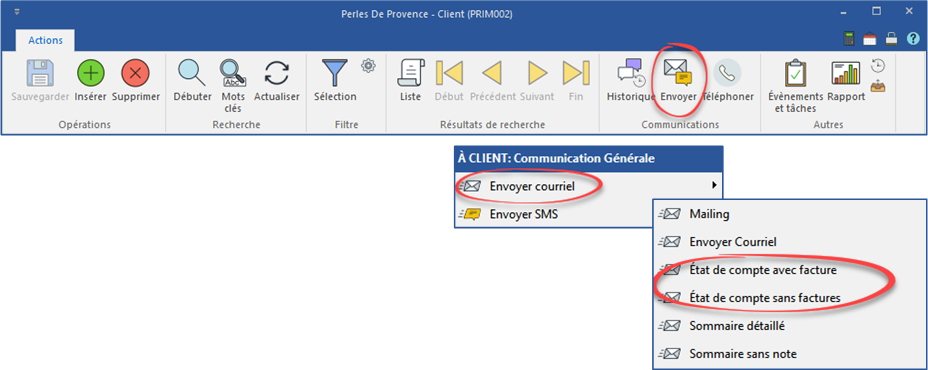The height and width of the screenshot is (370, 928).
Task: Click the padlock icon near title bar
Action: pyautogui.click(x=891, y=39)
